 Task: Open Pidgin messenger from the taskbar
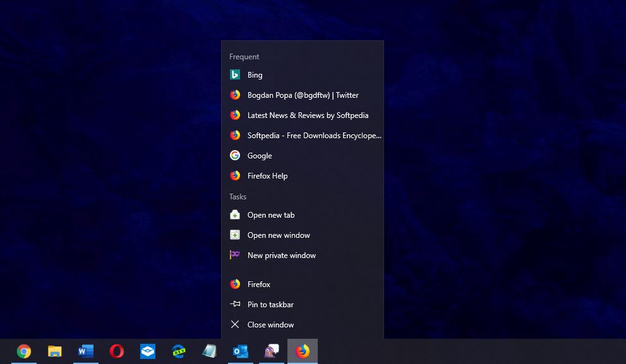click(272, 351)
